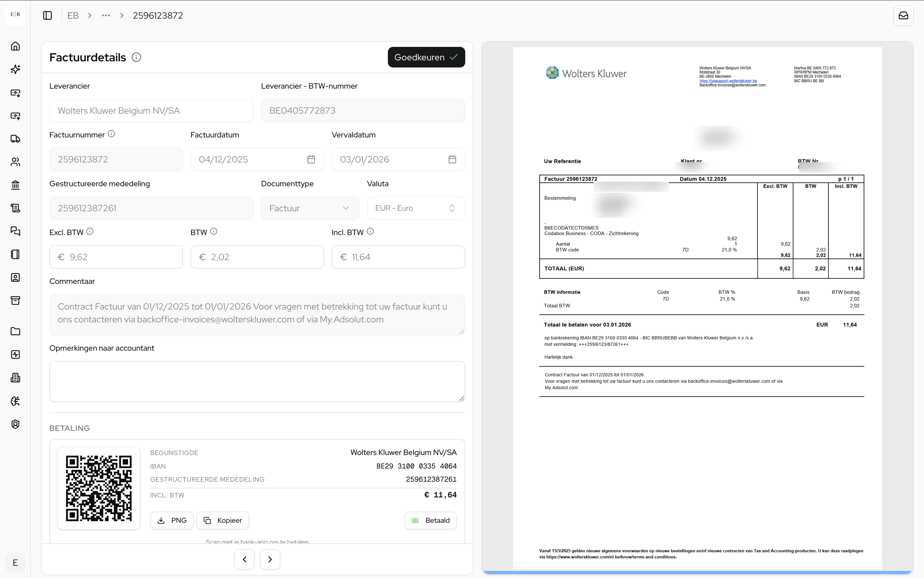The width and height of the screenshot is (924, 578).
Task: Click the info icon next to Factuurnummer
Action: pyautogui.click(x=111, y=134)
